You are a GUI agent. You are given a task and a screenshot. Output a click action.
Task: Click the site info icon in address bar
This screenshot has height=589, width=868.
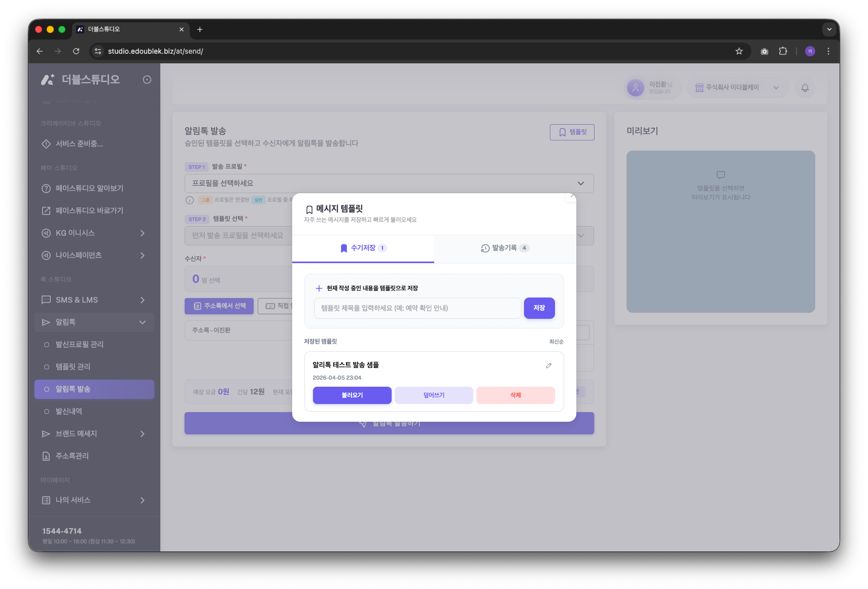98,51
